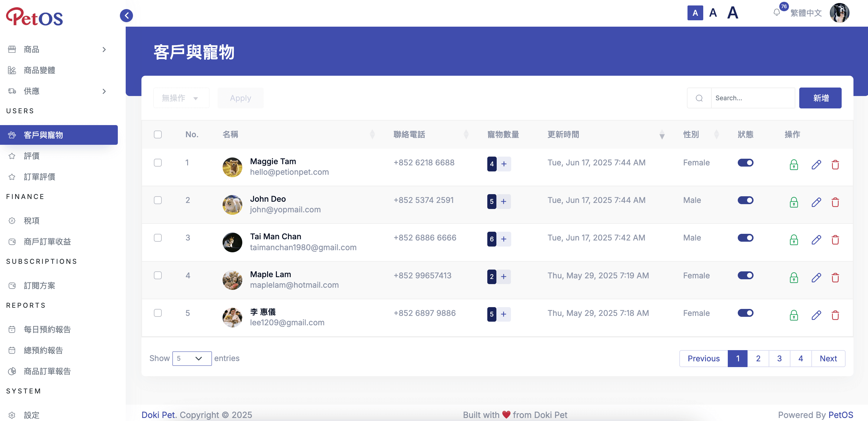Click the 新增 button

(x=820, y=98)
